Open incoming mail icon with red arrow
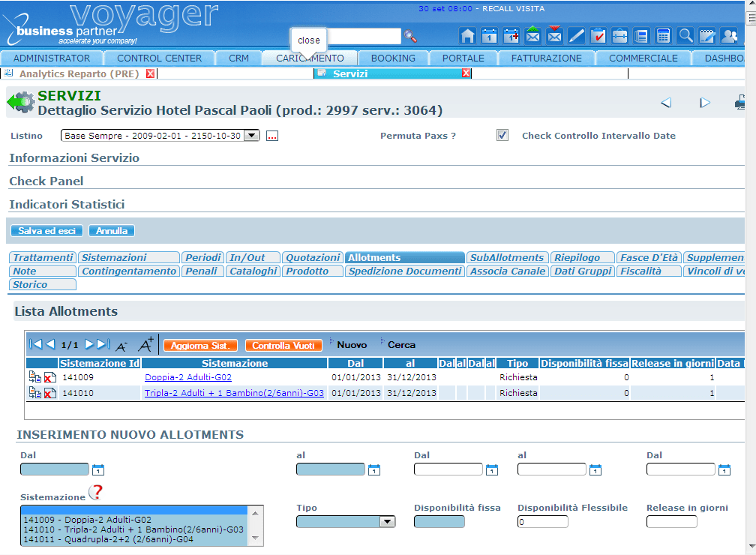Viewport: 756px width, 555px height. pos(554,35)
